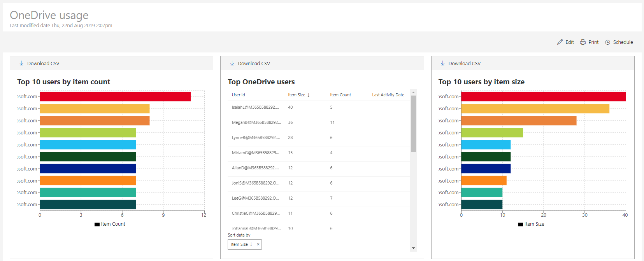This screenshot has height=261, width=644.
Task: Click the Print printer icon
Action: [583, 42]
